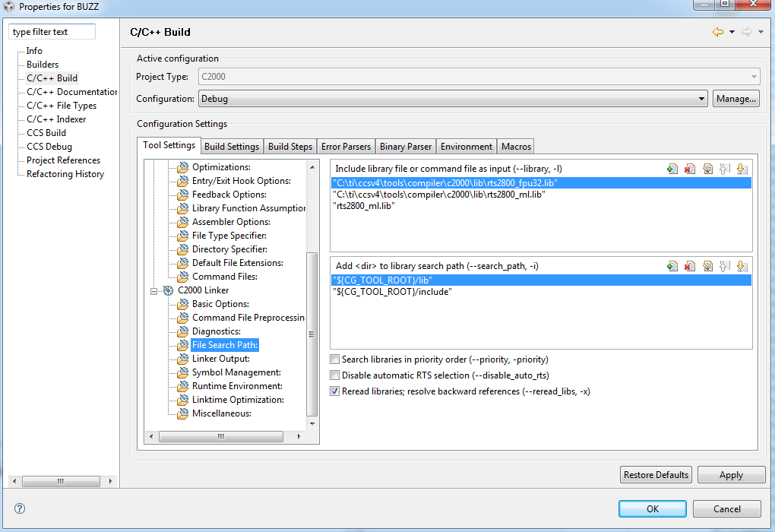Enable Disable automatic RTS selection checkbox
Viewport: 775px width, 532px height.
tap(335, 375)
